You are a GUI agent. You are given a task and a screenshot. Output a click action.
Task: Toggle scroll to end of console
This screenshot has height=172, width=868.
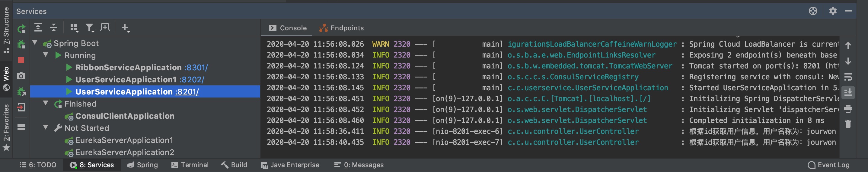coord(848,93)
